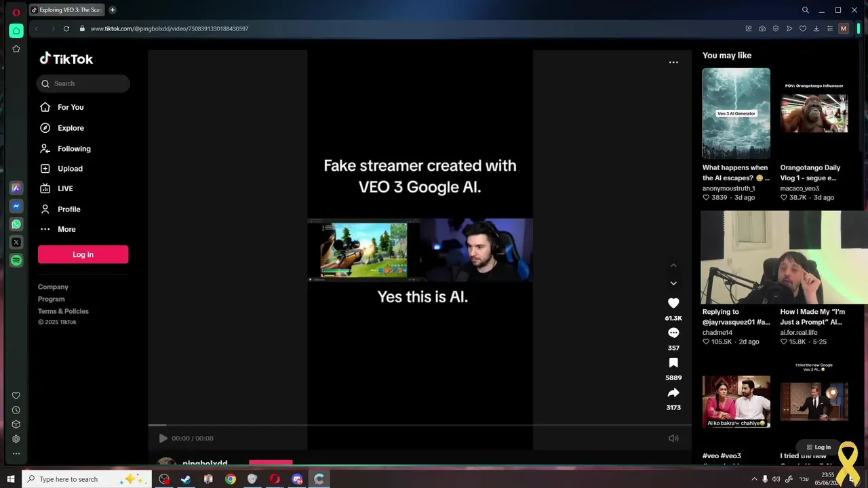
Task: Expand the Program footer section
Action: tap(52, 299)
